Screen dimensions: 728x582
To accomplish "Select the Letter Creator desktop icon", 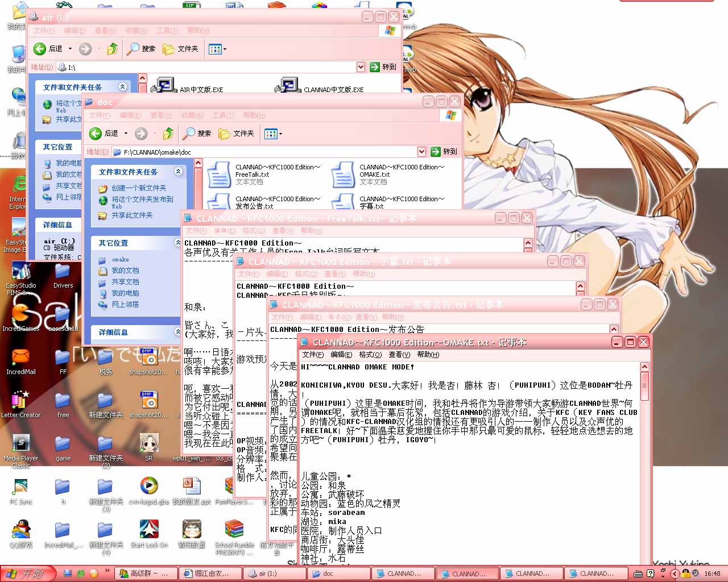I will pyautogui.click(x=21, y=404).
